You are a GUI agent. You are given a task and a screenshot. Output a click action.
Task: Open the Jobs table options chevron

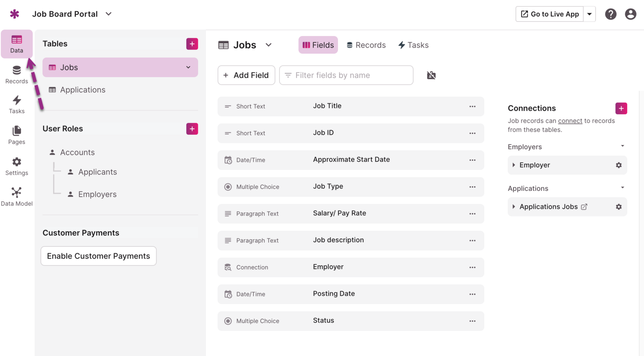(188, 67)
